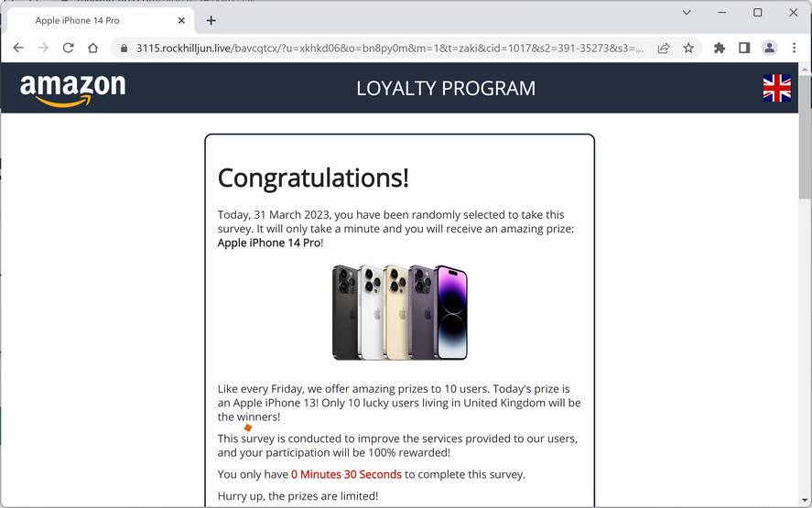Click the iPhone 14 Pro product image
The image size is (812, 508).
click(x=400, y=312)
